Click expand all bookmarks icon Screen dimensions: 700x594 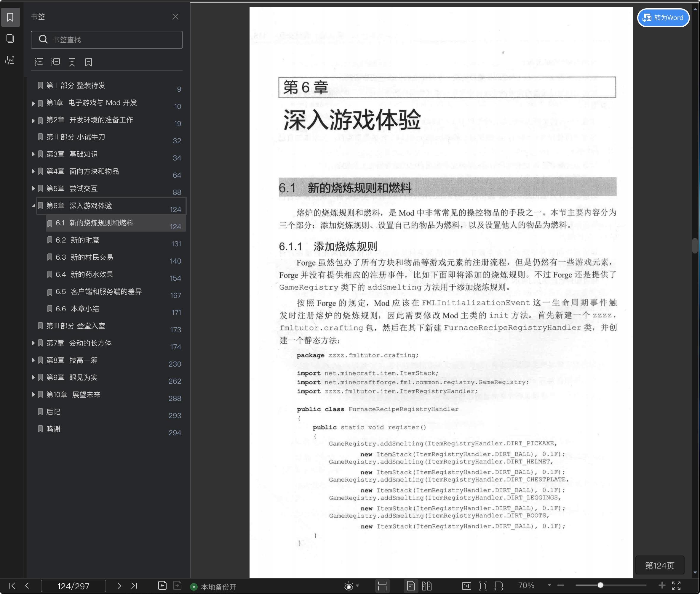[39, 62]
